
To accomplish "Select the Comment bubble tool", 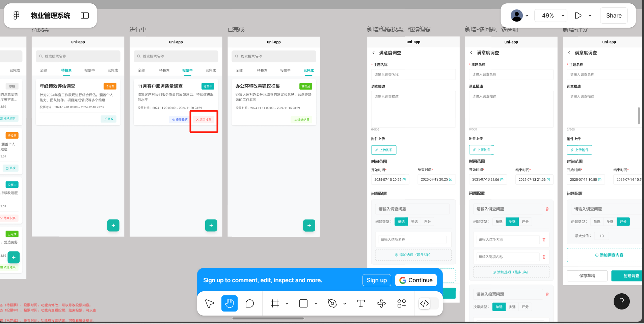I will coord(250,303).
